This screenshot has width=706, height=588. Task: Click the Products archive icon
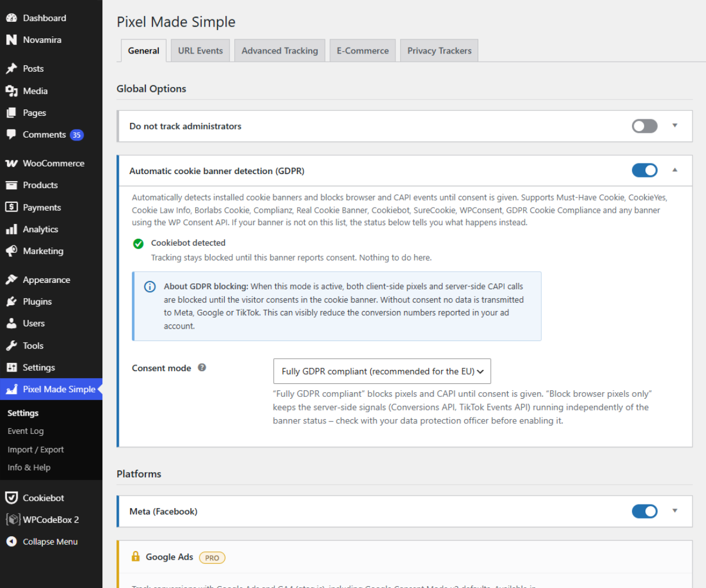coord(11,185)
